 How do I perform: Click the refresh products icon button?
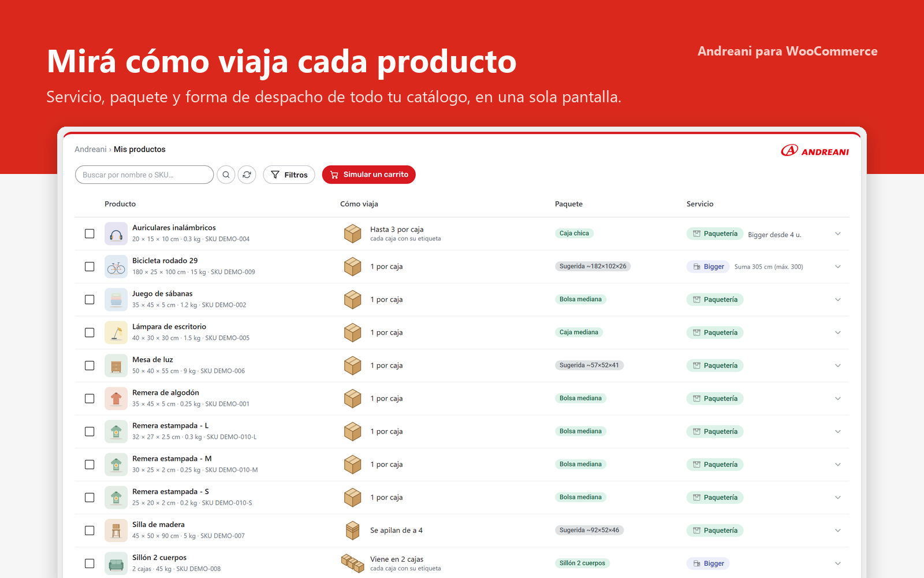(x=247, y=175)
